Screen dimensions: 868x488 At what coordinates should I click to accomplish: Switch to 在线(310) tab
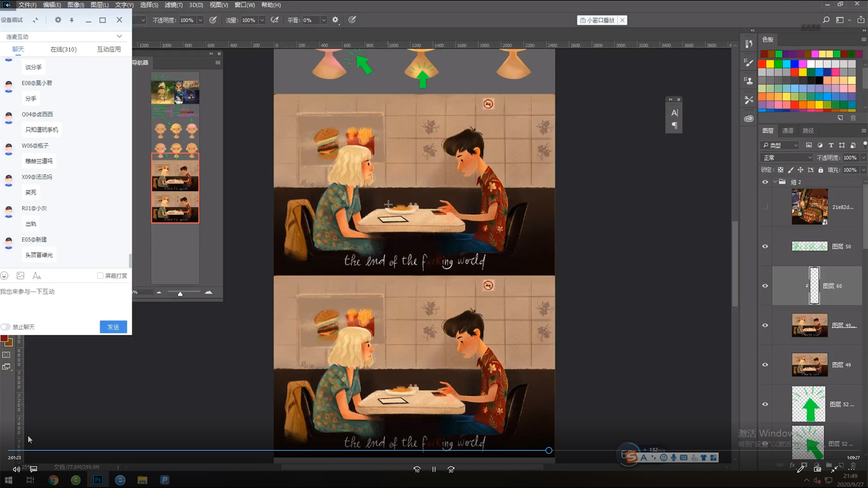[x=63, y=49]
